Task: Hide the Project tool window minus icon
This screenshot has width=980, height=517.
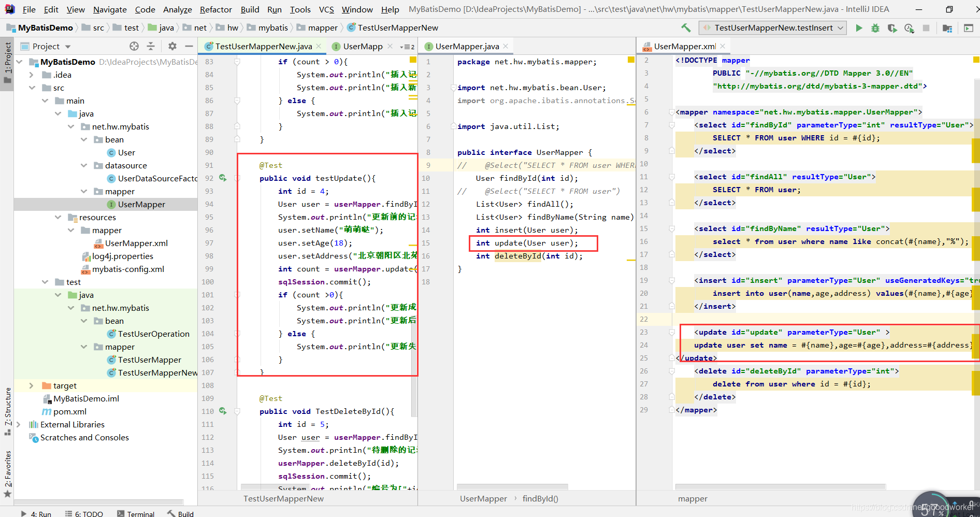Action: [189, 46]
